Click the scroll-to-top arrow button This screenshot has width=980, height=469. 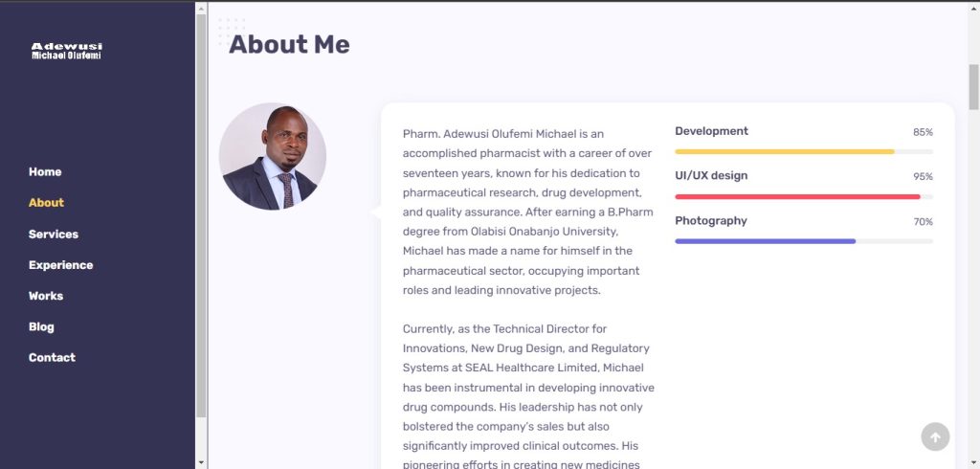[935, 436]
